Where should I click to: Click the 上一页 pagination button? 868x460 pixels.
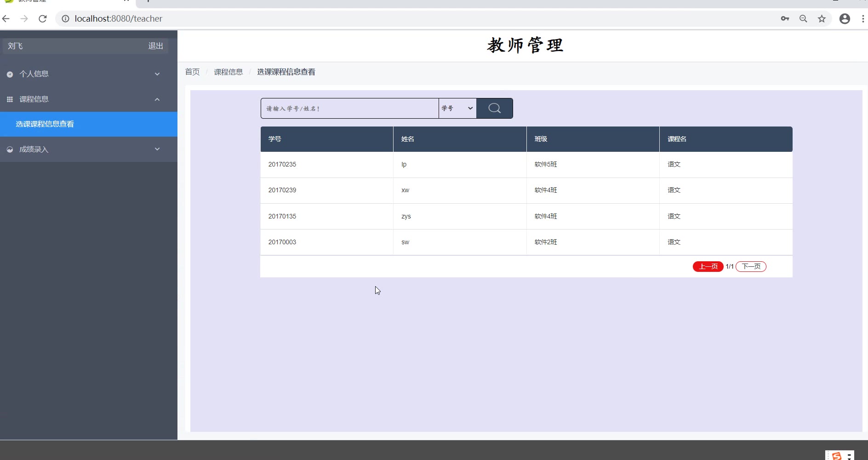click(708, 266)
